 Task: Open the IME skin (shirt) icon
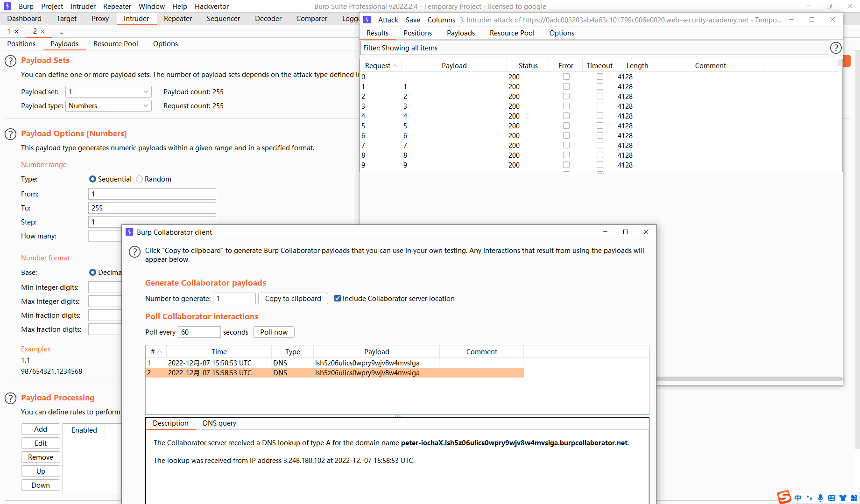[x=843, y=498]
